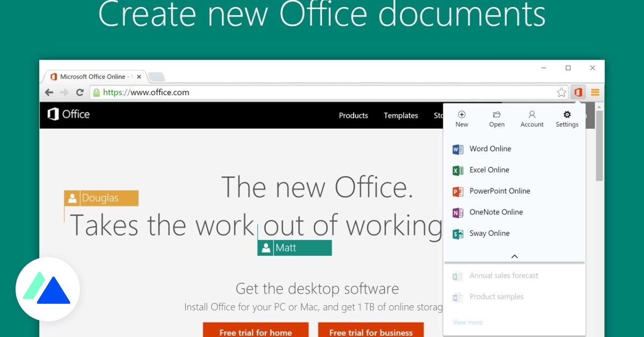Open the Templates menu
This screenshot has height=337, width=644.
coord(401,115)
